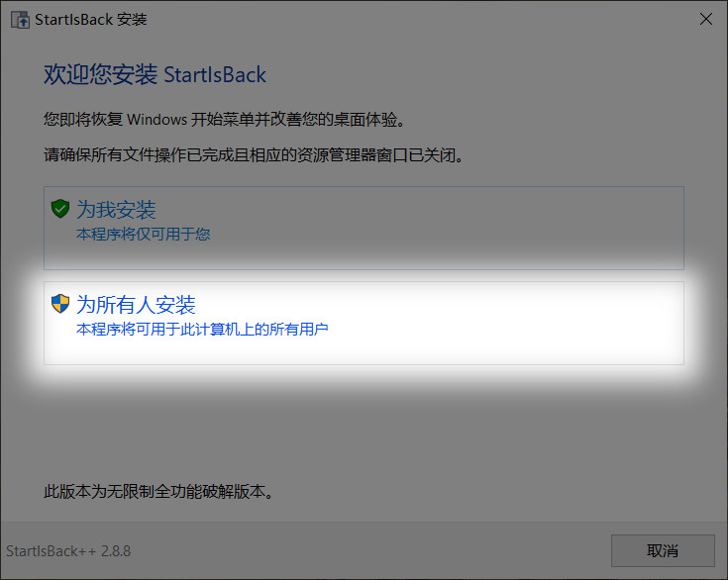Click the 此版本为无限制全功能破解版本 notice
Screen dimensions: 728x580
coord(158,491)
